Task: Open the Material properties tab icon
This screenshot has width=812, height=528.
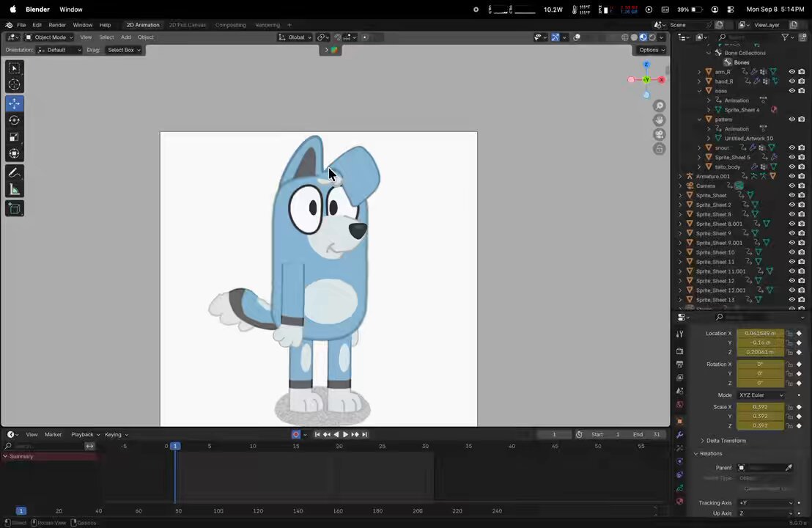Action: (x=680, y=501)
